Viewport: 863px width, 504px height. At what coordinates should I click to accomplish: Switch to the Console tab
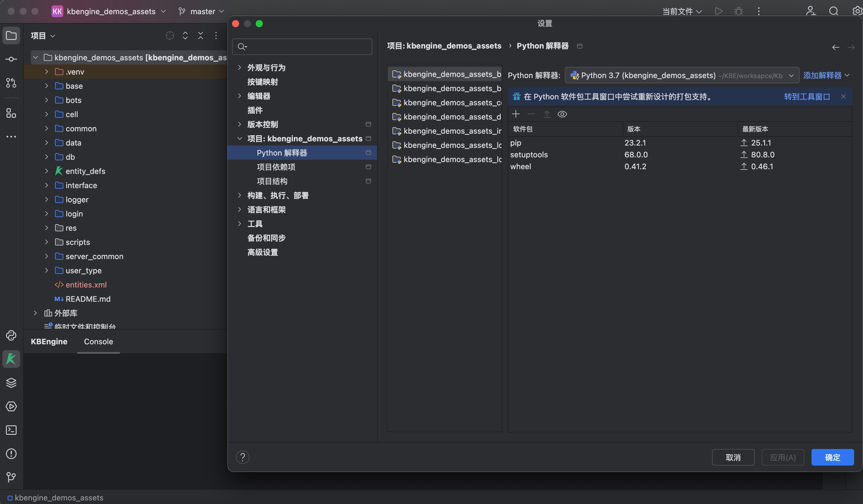[x=98, y=342]
